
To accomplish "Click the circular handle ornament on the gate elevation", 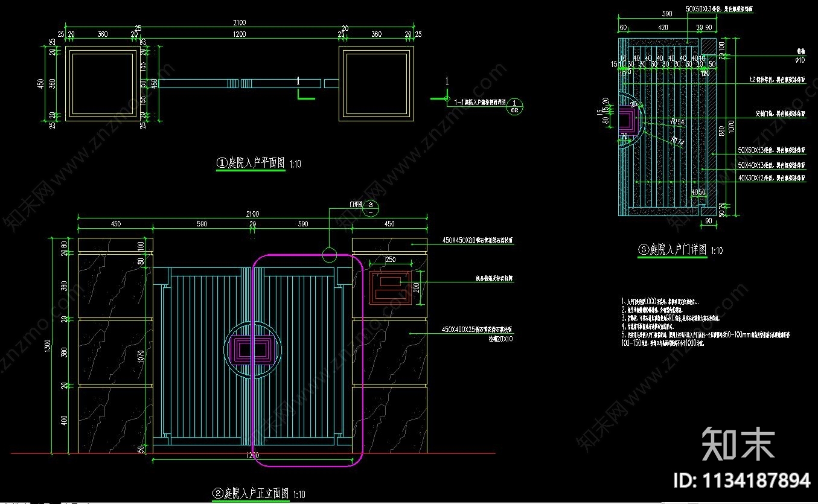I will [x=252, y=349].
